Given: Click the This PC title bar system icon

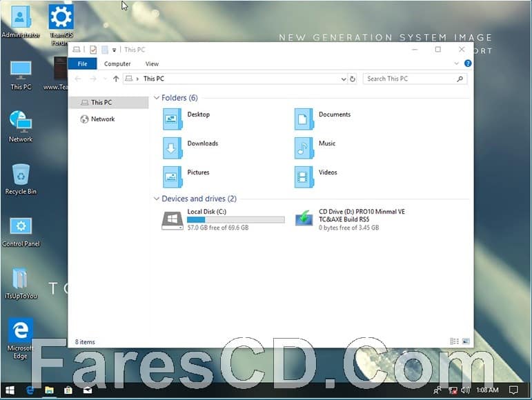Looking at the screenshot, I should (77, 50).
